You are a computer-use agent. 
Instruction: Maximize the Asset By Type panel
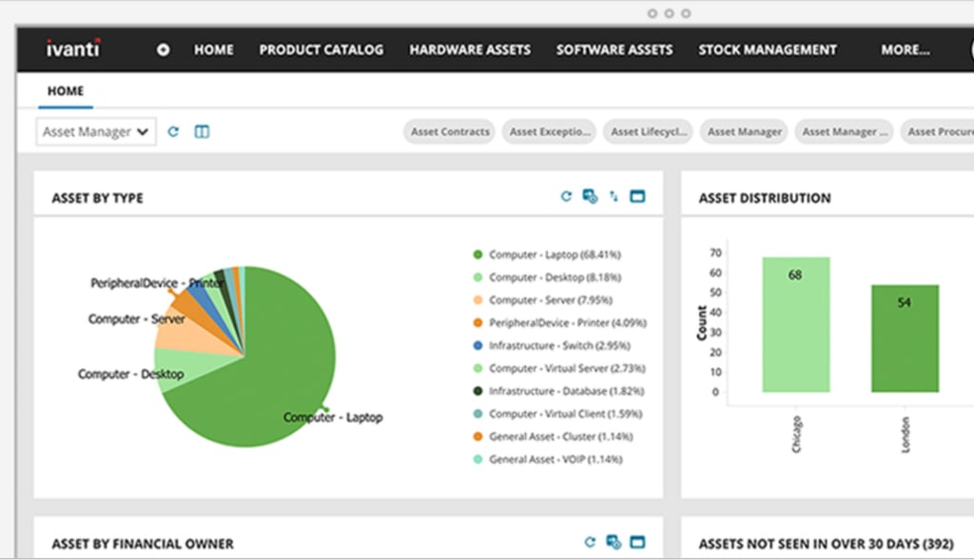637,197
